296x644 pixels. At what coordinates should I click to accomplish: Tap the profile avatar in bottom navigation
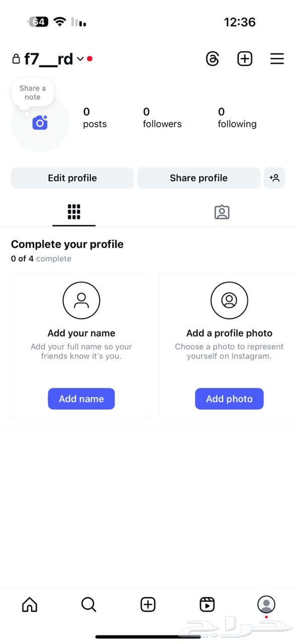point(266,604)
